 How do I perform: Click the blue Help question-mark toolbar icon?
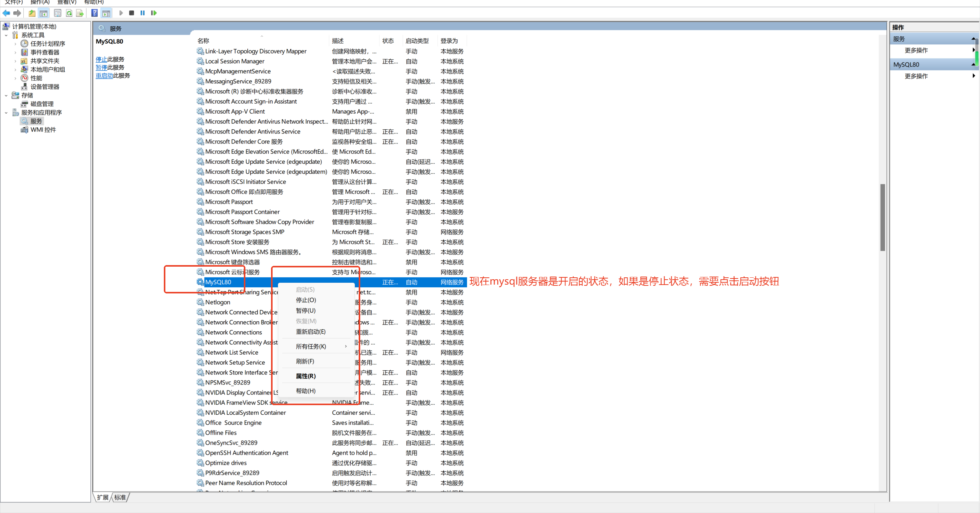(95, 13)
